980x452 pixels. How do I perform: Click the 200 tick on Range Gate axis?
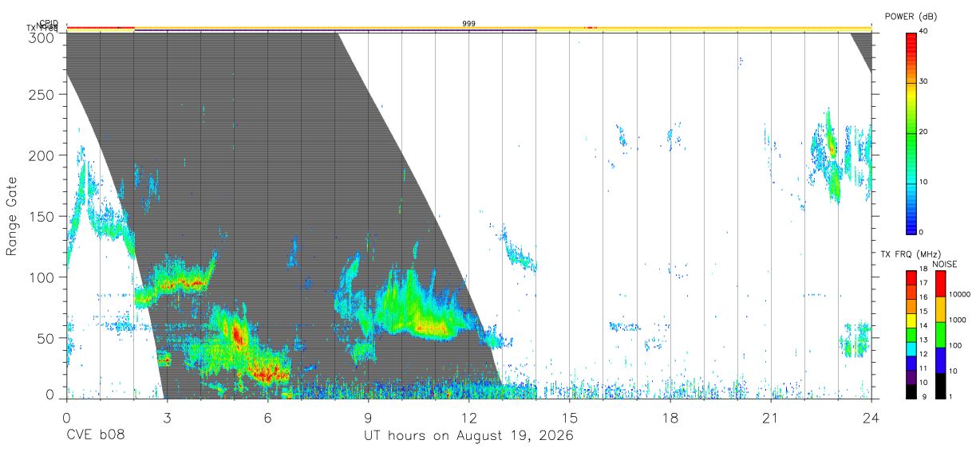pos(43,155)
